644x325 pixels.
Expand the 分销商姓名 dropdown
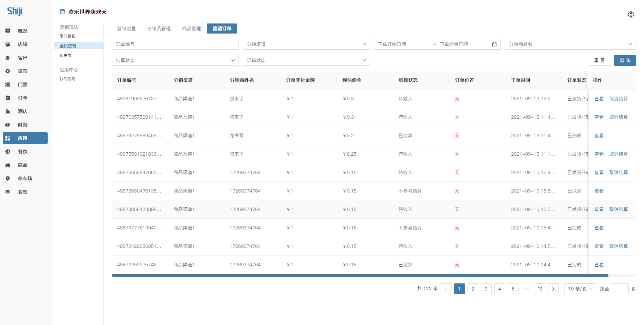570,44
